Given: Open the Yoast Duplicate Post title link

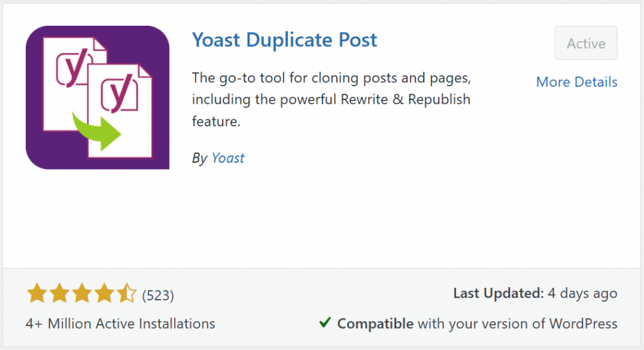Looking at the screenshot, I should [x=285, y=40].
